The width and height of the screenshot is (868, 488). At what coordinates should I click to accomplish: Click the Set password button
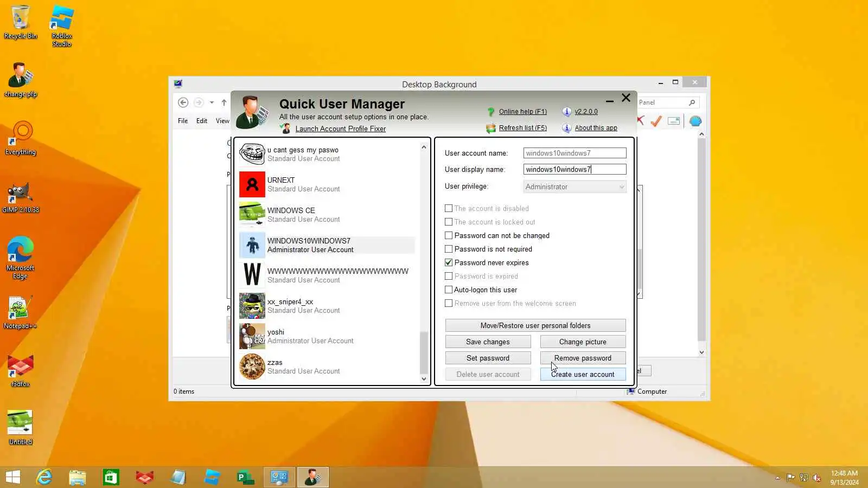tap(488, 358)
